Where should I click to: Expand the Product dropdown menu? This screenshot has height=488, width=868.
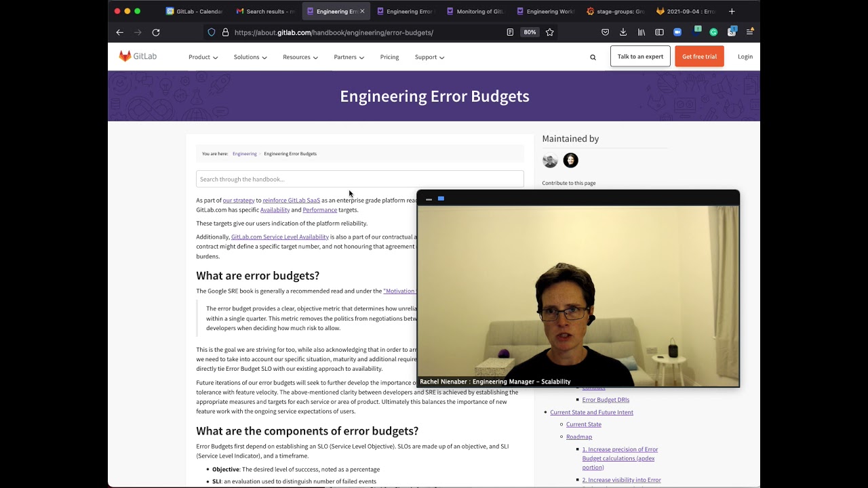coord(203,57)
